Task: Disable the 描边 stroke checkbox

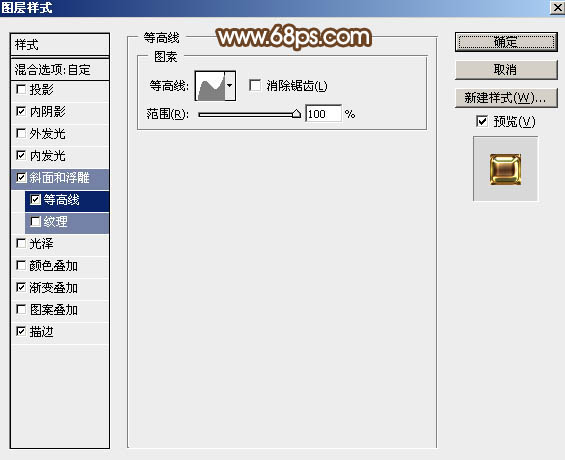Action: tap(21, 331)
